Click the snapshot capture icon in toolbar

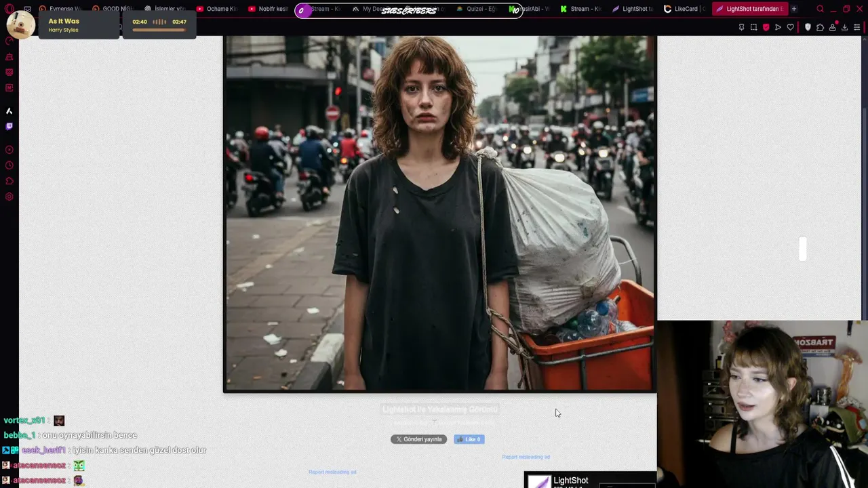pos(753,27)
